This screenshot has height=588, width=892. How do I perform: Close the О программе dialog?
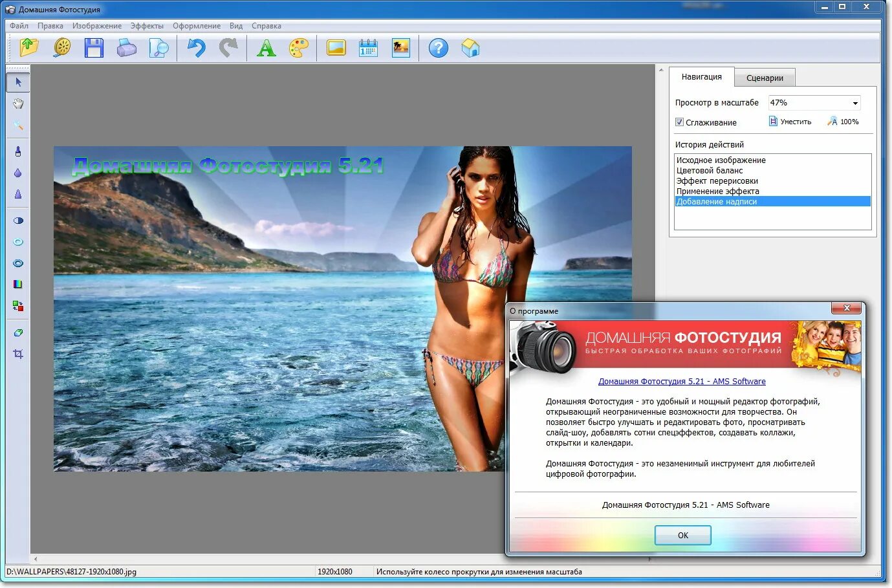pos(847,308)
